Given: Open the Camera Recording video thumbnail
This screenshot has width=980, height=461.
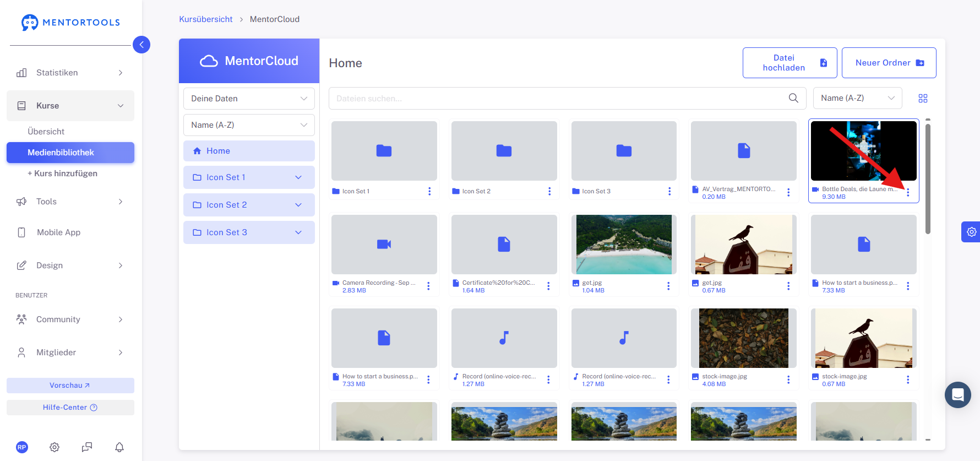Looking at the screenshot, I should coord(384,245).
